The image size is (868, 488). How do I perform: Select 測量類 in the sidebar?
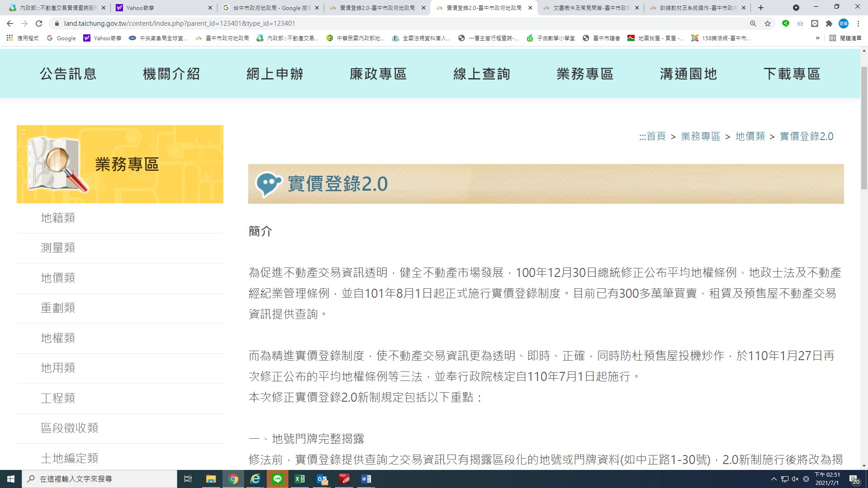(x=120, y=248)
